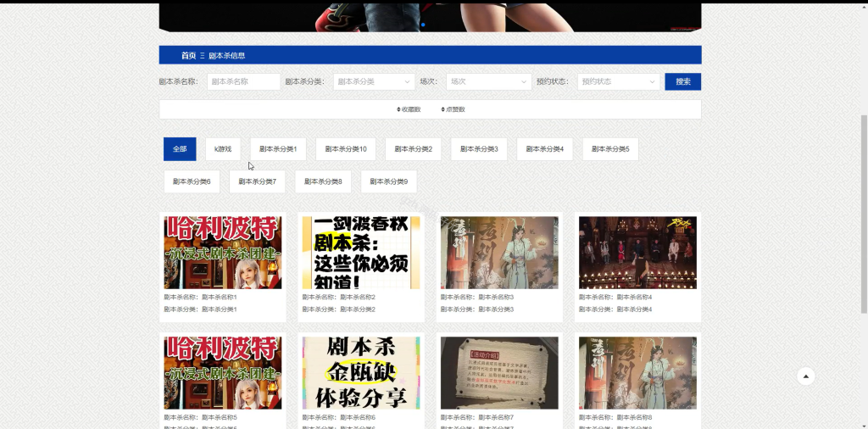Select the 剧本杀分类2 category tab
The height and width of the screenshot is (429, 868).
[414, 149]
